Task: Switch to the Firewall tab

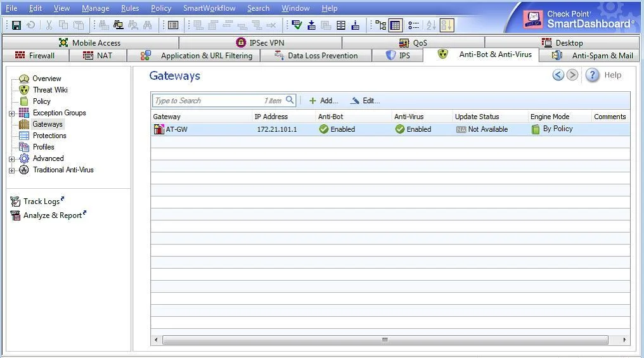Action: [x=35, y=55]
